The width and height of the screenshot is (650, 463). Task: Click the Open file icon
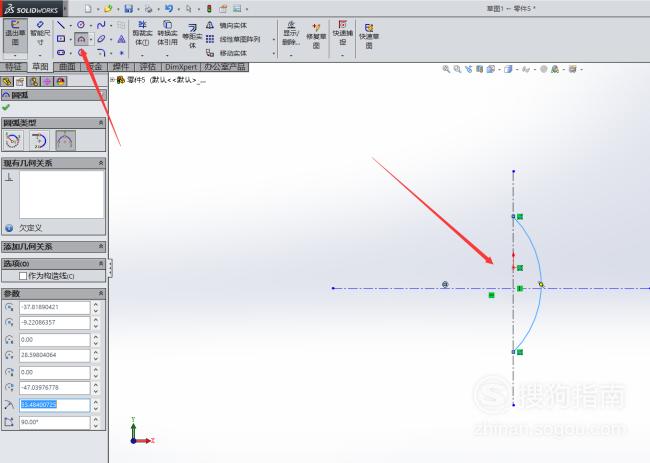[108, 8]
